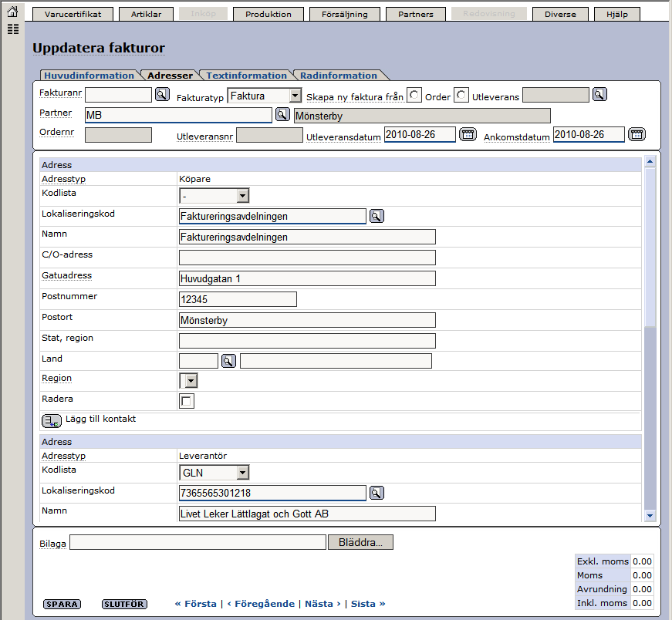Click the Postort field Mönsterby
The width and height of the screenshot is (672, 620).
[307, 320]
